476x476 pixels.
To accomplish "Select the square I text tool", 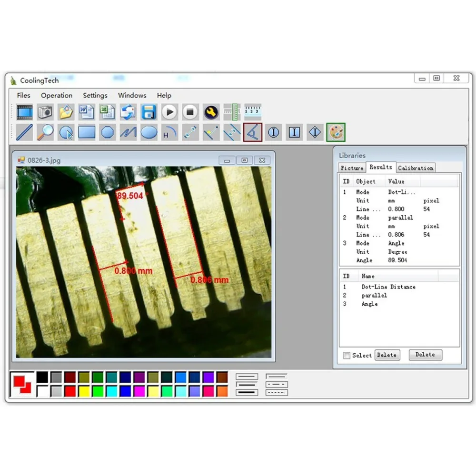I will click(294, 132).
